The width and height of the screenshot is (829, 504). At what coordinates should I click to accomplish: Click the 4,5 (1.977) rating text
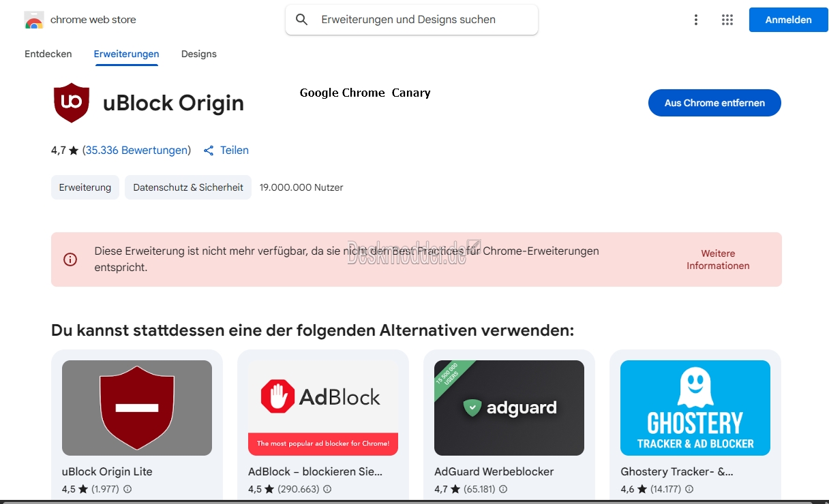91,489
